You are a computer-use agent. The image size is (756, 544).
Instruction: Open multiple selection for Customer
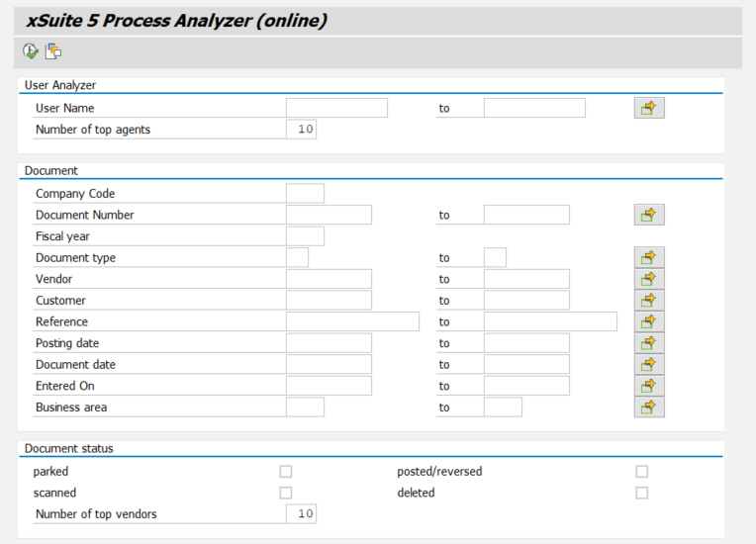click(x=649, y=300)
